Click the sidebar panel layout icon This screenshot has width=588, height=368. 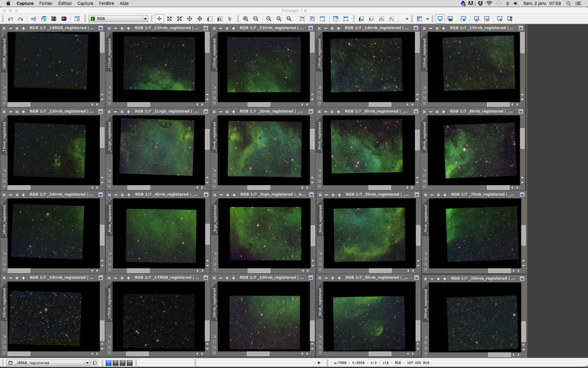click(419, 19)
